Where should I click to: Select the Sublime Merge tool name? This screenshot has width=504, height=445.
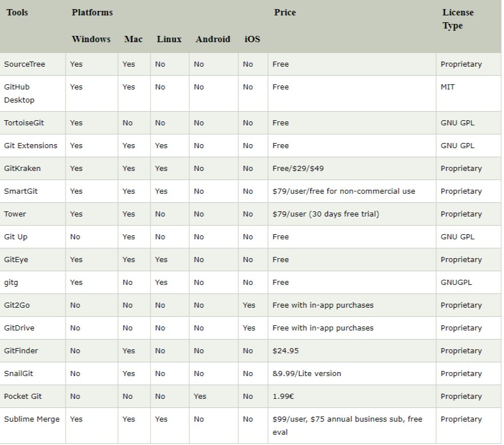tap(31, 419)
